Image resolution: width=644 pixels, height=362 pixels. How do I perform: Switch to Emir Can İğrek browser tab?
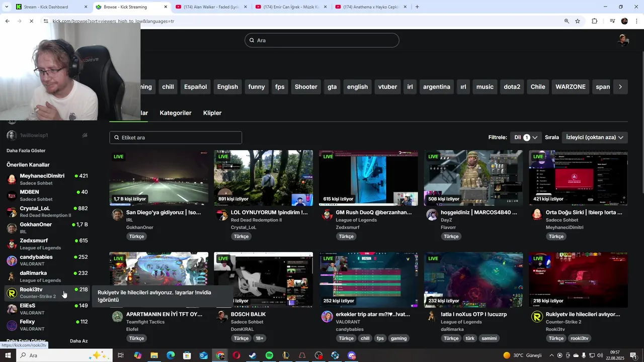pos(291,7)
